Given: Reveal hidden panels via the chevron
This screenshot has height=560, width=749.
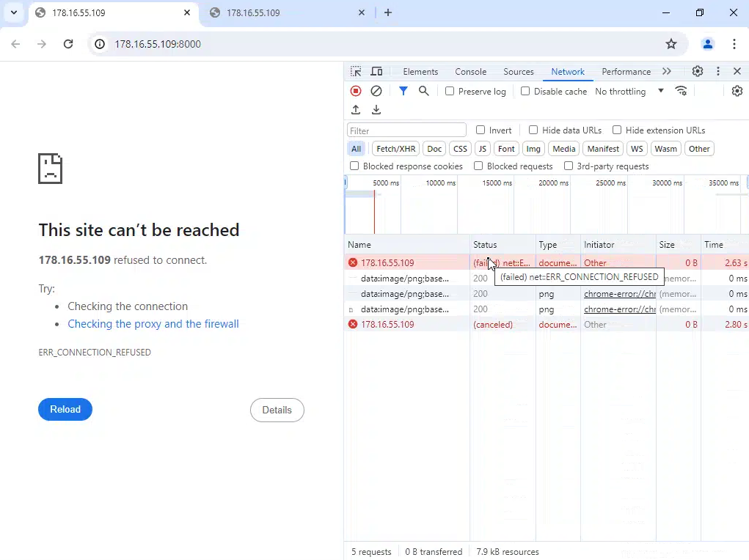Looking at the screenshot, I should (x=667, y=71).
